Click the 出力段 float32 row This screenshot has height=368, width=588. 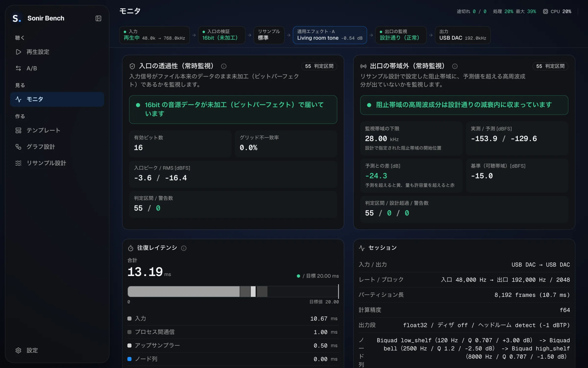464,325
